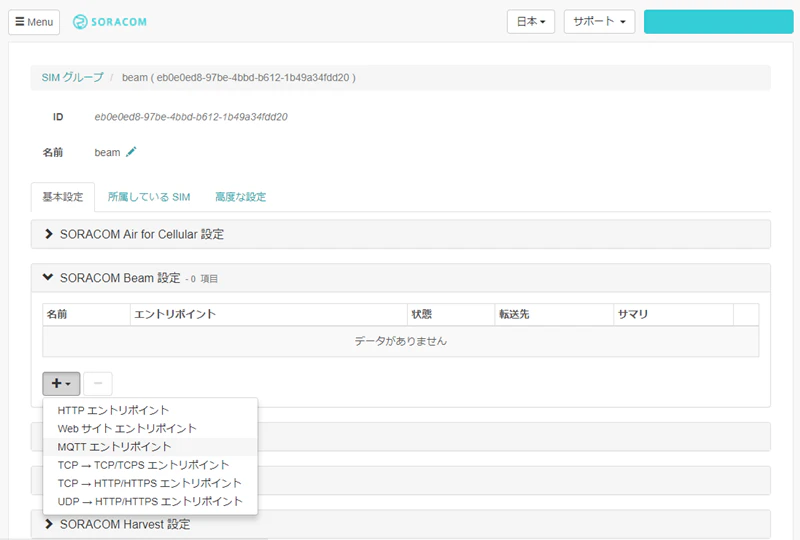
Task: Expand SORACOM Harvest 設定 section
Action: click(x=401, y=524)
